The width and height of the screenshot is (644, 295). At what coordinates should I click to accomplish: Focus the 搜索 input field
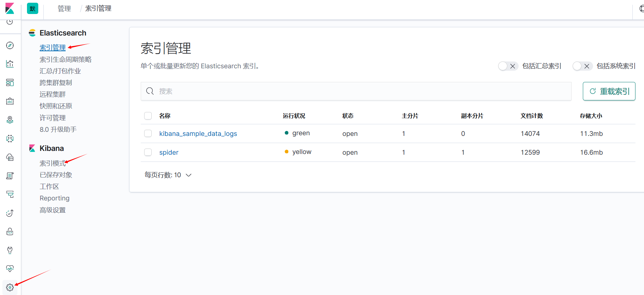(356, 91)
